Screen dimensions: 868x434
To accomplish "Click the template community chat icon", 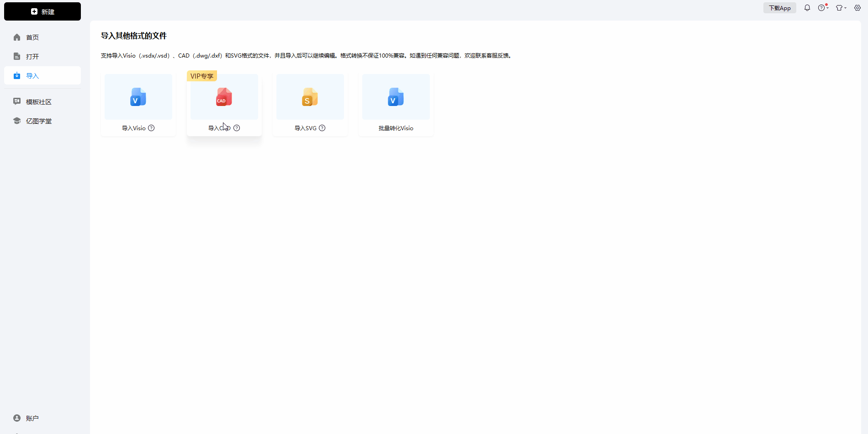I will (x=17, y=101).
